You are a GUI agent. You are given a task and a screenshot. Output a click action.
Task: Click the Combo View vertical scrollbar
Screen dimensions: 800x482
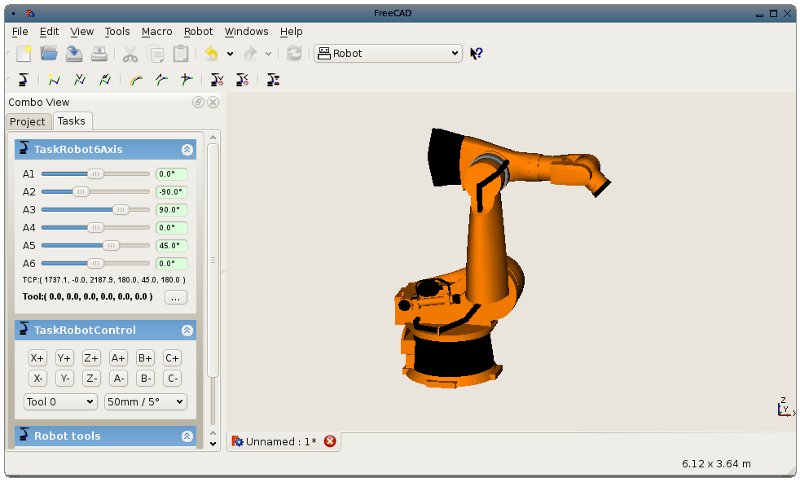[213, 261]
